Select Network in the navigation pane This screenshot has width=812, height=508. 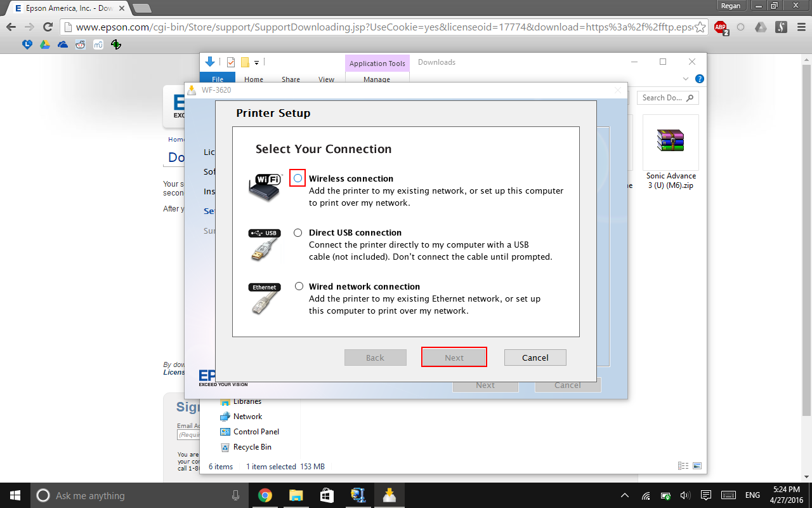[x=247, y=417]
